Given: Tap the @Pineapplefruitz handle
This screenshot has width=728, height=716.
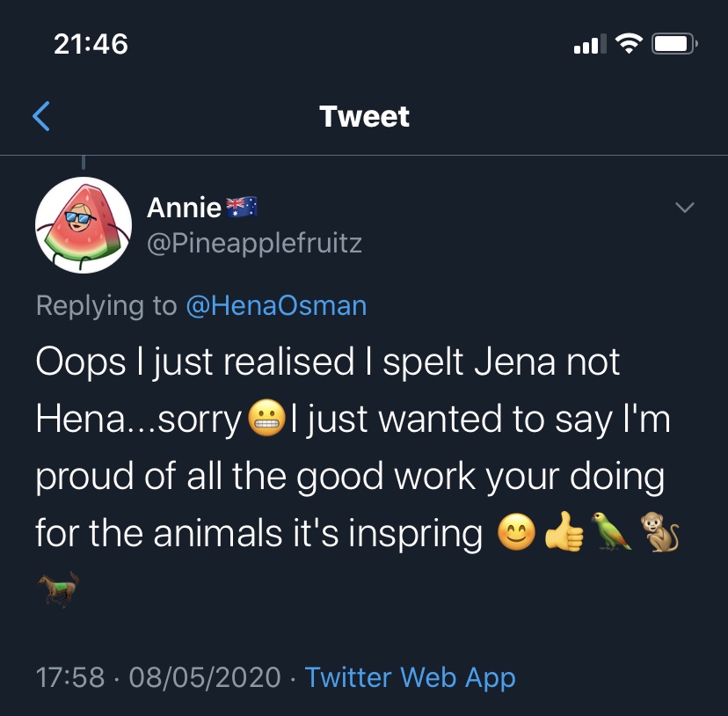Looking at the screenshot, I should click(254, 242).
